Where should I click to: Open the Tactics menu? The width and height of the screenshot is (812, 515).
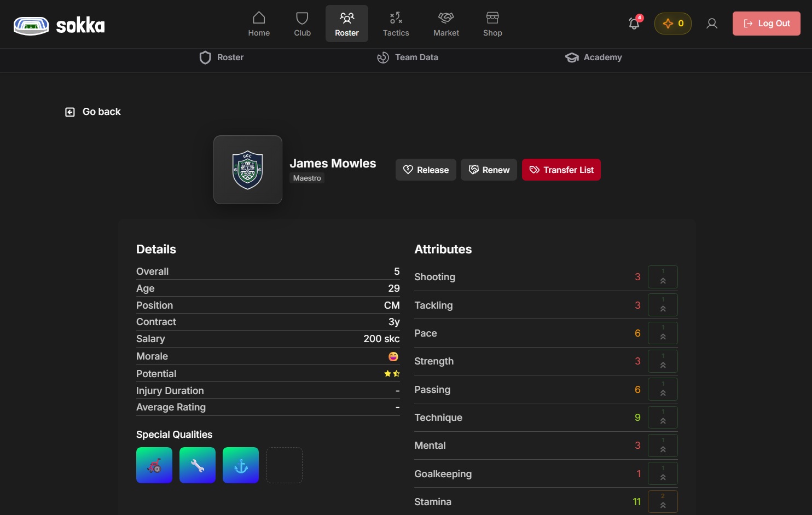pos(396,24)
